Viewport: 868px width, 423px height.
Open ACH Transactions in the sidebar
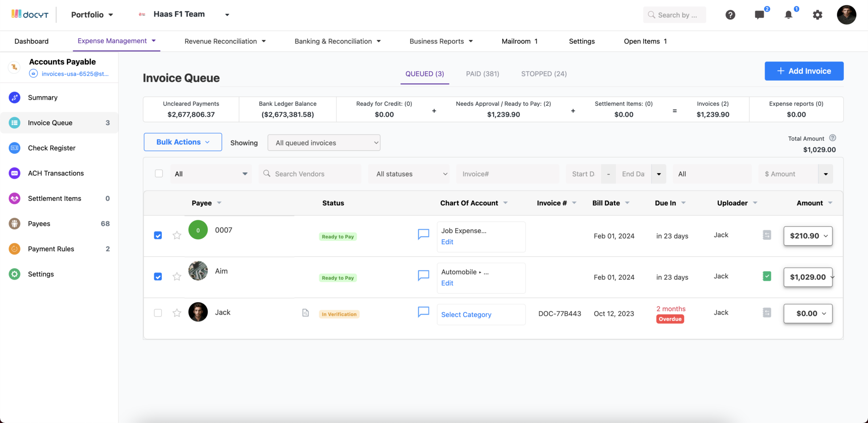56,173
